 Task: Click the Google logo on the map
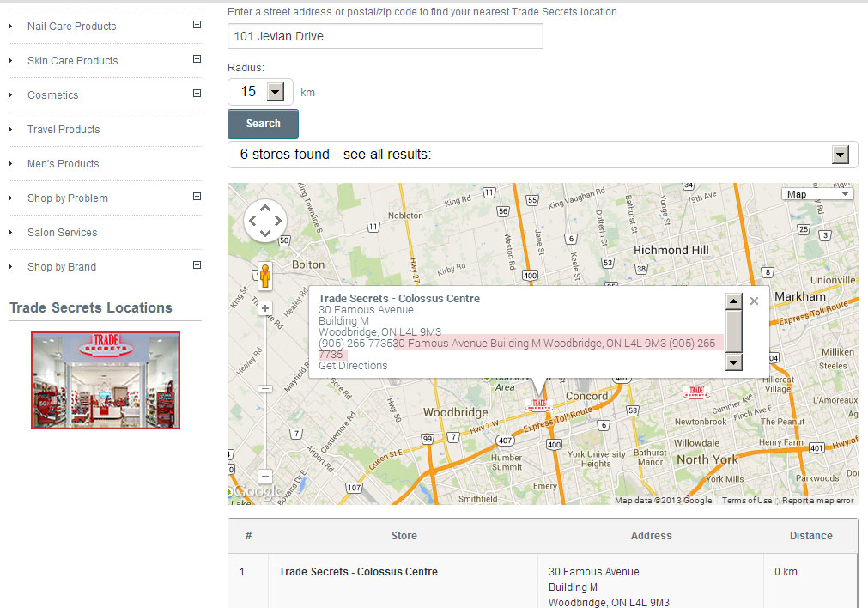tap(258, 491)
